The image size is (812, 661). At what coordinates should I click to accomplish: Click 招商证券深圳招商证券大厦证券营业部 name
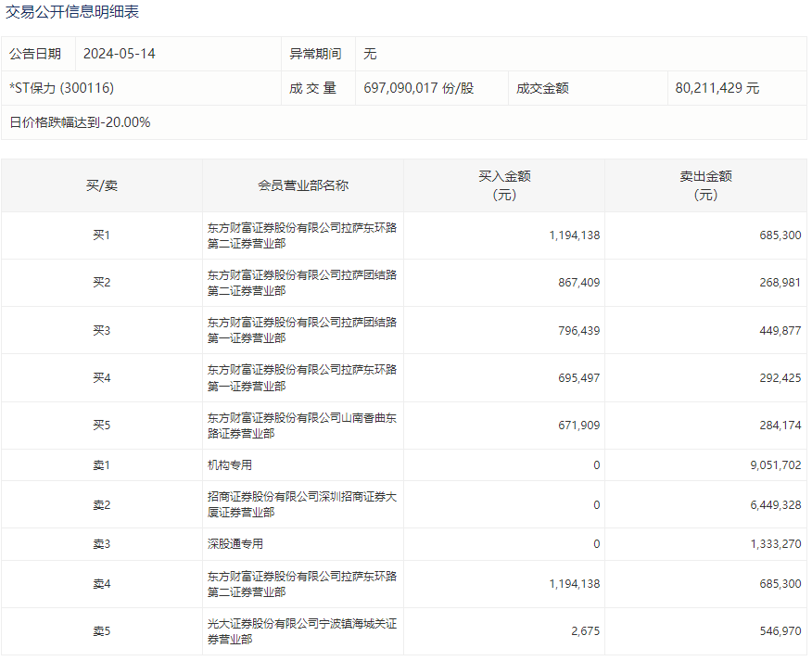[302, 504]
